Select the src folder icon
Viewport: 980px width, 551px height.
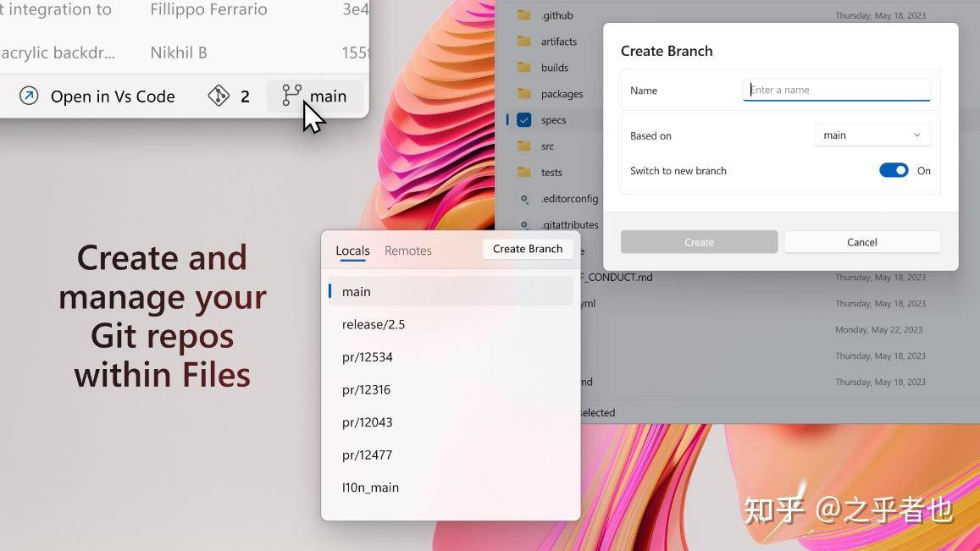pyautogui.click(x=523, y=146)
